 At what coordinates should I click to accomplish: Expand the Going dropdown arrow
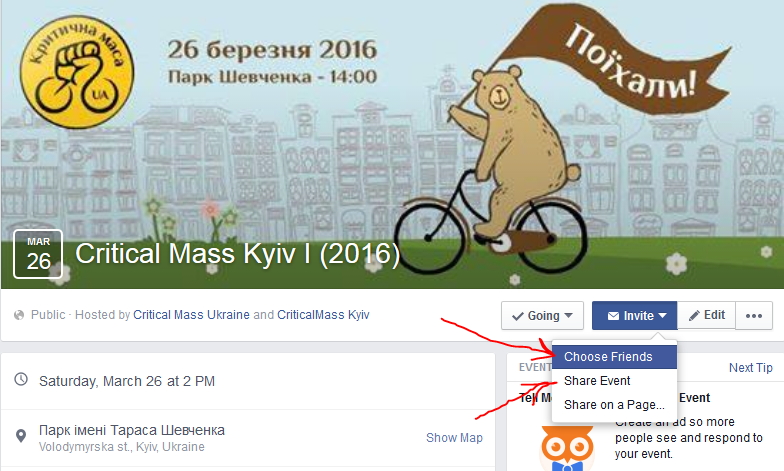(x=568, y=316)
